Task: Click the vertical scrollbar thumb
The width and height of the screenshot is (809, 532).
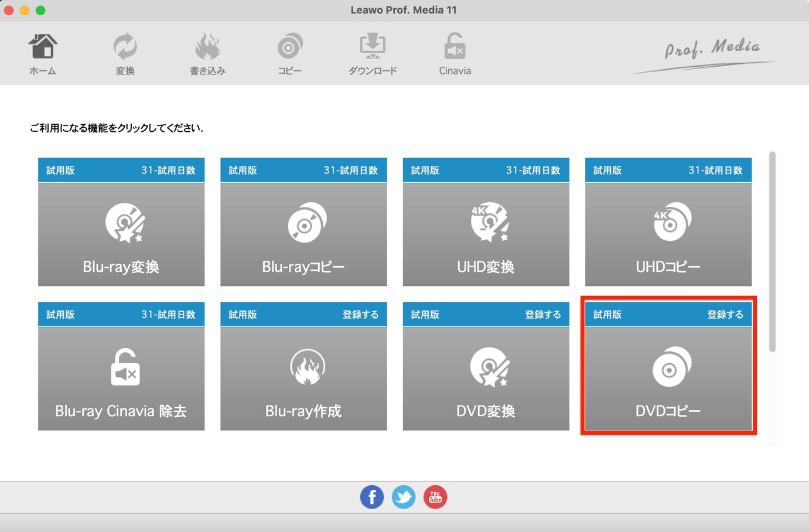Action: click(772, 252)
